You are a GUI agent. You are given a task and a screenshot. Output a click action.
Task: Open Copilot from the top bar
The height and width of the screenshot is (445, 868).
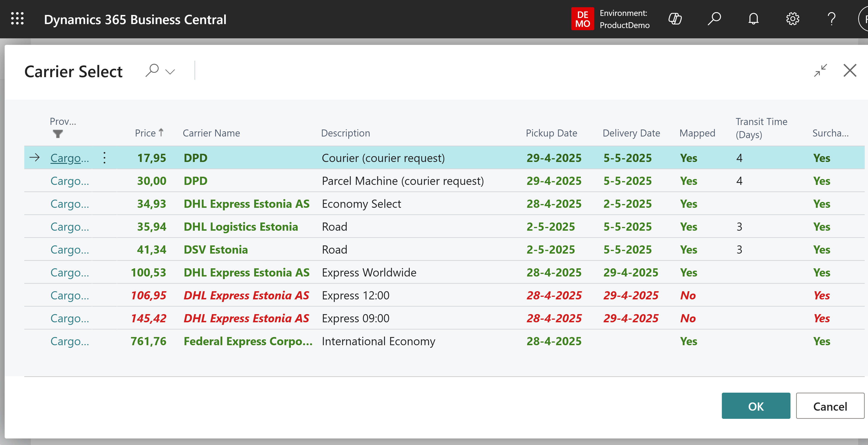coord(675,19)
